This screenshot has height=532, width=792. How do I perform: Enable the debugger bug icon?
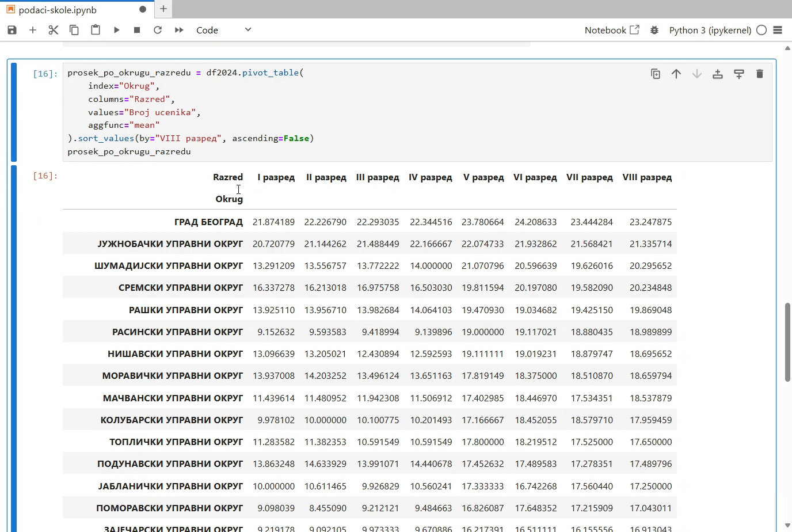(654, 30)
